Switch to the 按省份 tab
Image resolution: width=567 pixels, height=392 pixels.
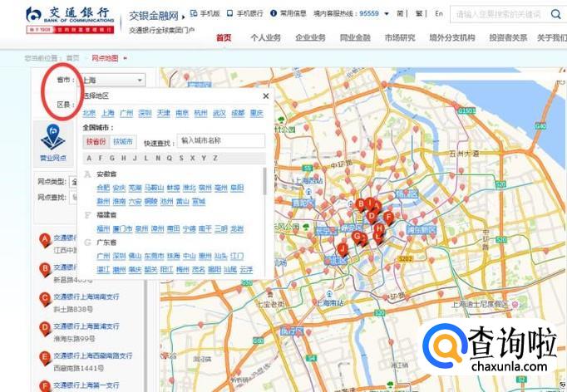[x=96, y=142]
